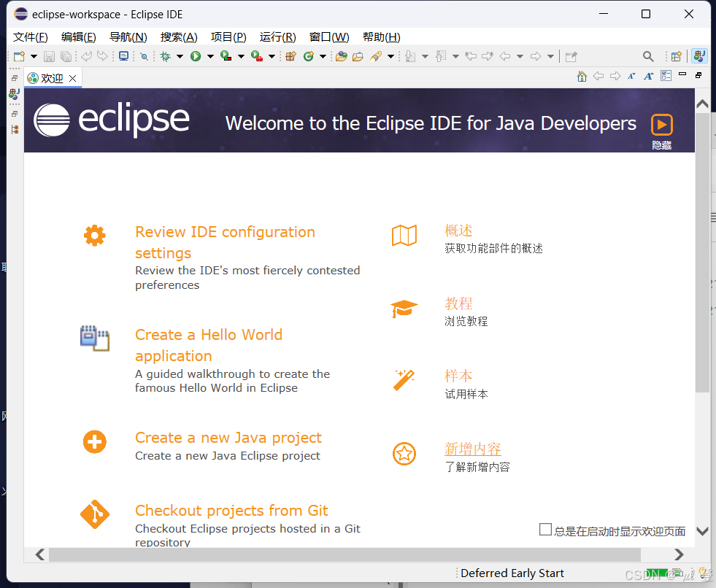
Task: Open the 教程 tutorials link
Action: point(458,303)
